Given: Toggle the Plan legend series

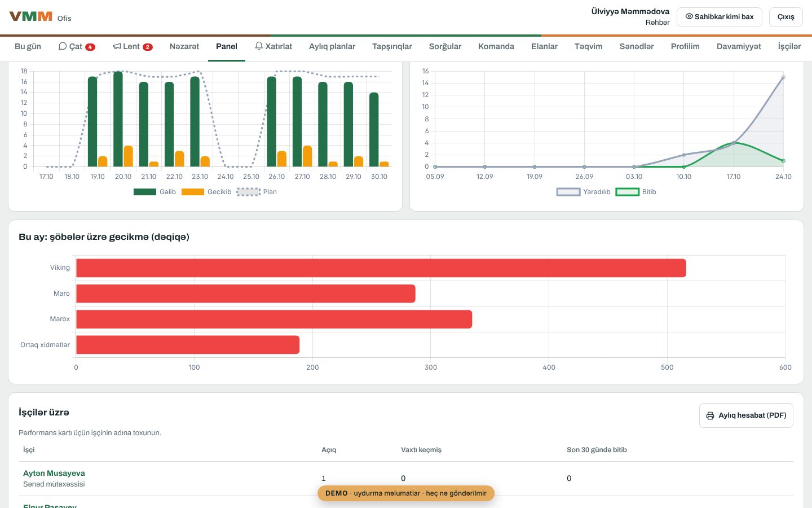Looking at the screenshot, I should tap(257, 192).
